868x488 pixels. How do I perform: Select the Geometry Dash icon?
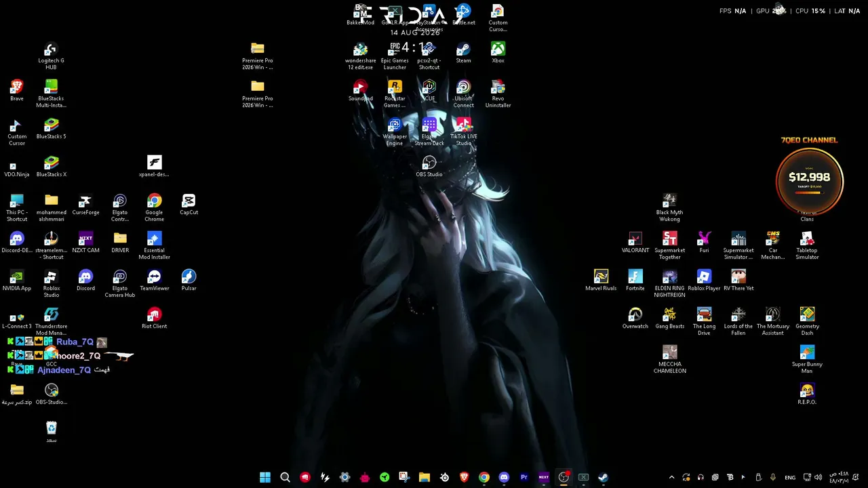pos(807,322)
